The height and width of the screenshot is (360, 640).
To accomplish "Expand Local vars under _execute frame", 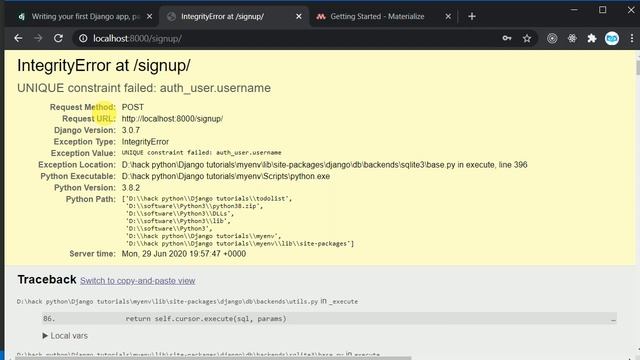I will click(65, 336).
